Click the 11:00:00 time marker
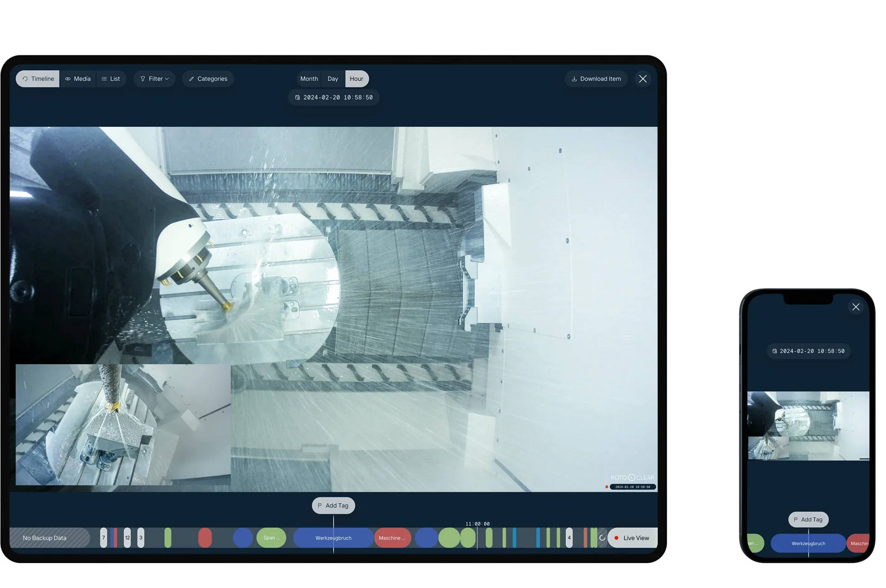886x588 pixels. pos(478,524)
